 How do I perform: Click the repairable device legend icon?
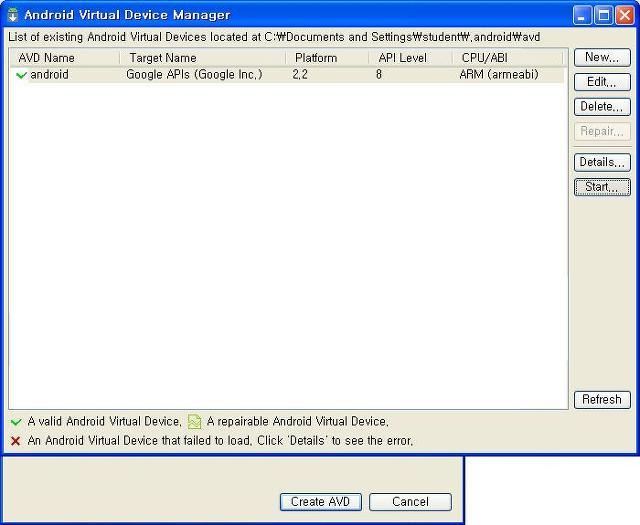click(x=194, y=422)
